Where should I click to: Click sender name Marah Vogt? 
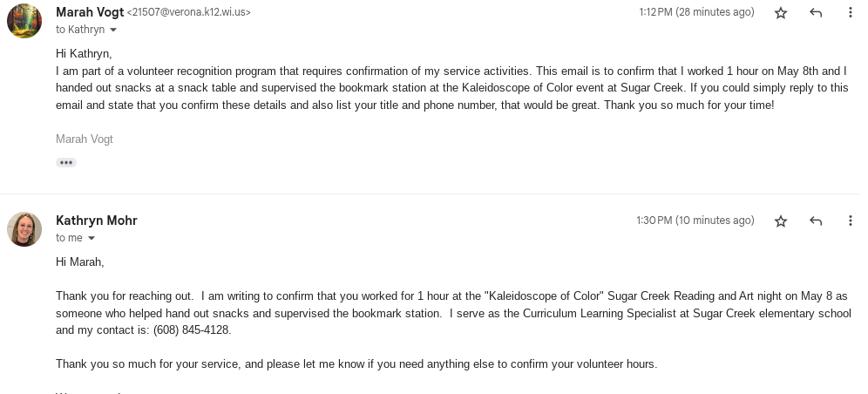(x=89, y=12)
